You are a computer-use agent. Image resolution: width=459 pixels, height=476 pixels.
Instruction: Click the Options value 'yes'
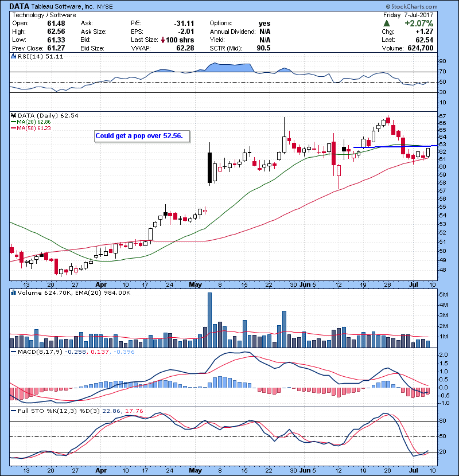[x=264, y=24]
